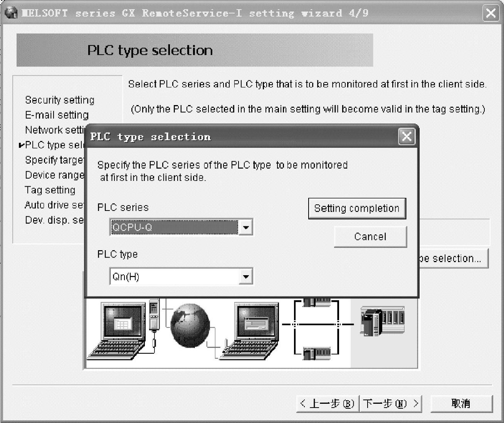Select E-mail setting in the step list
This screenshot has width=504, height=423.
[57, 115]
